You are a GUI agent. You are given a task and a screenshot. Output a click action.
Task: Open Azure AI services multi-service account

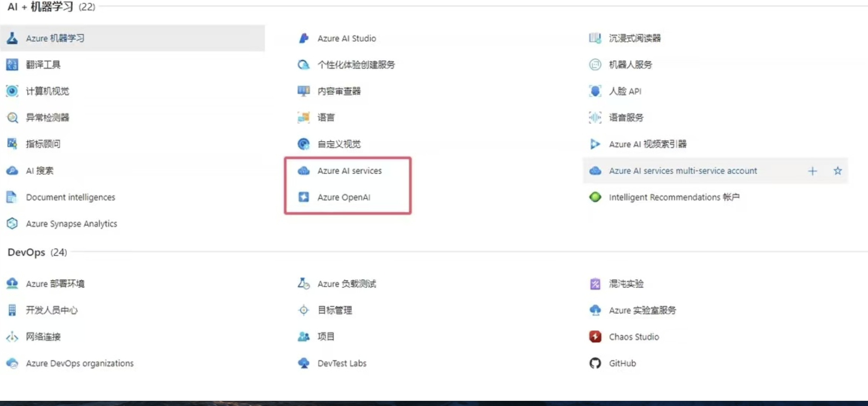[683, 171]
